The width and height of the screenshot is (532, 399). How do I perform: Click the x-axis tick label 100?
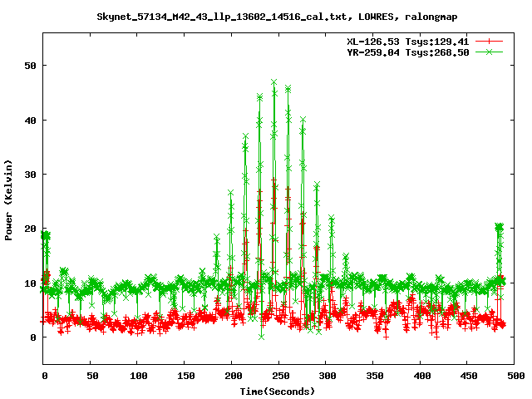139,376
